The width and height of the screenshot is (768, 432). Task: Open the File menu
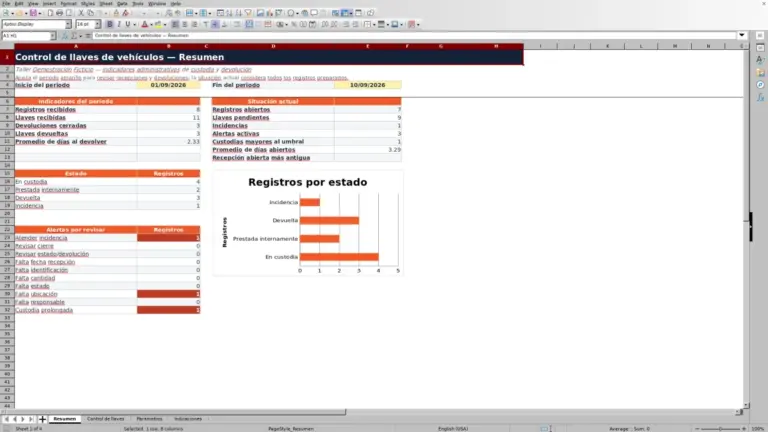click(x=6, y=3)
